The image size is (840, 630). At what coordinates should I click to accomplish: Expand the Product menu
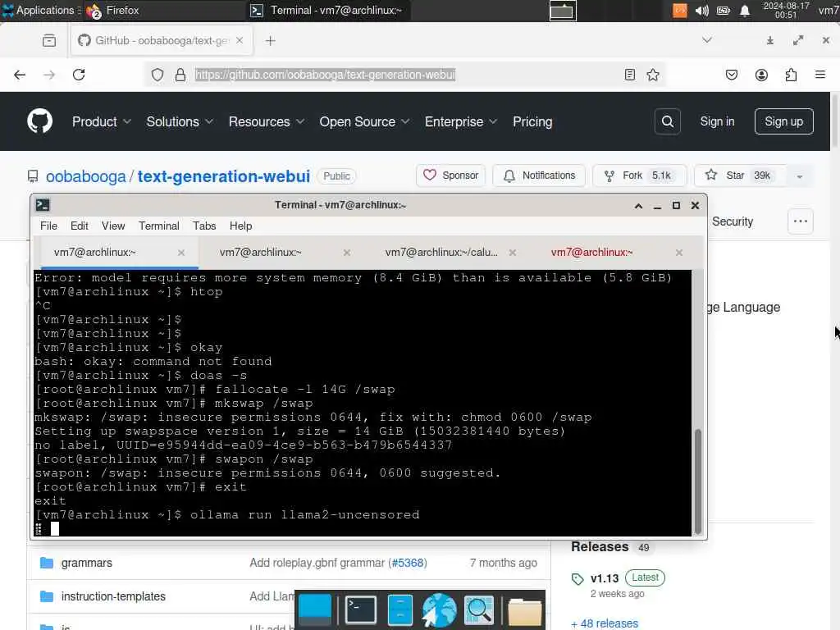[x=102, y=121]
